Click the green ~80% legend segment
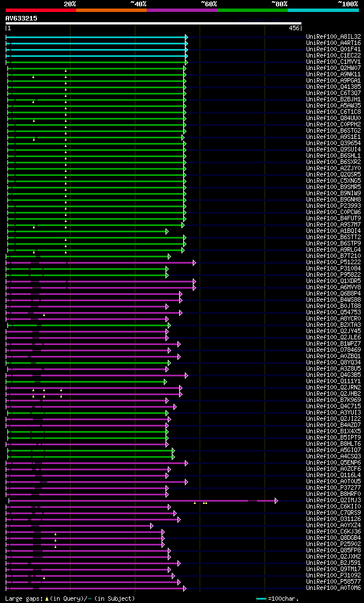This screenshot has height=603, width=364. click(x=253, y=10)
